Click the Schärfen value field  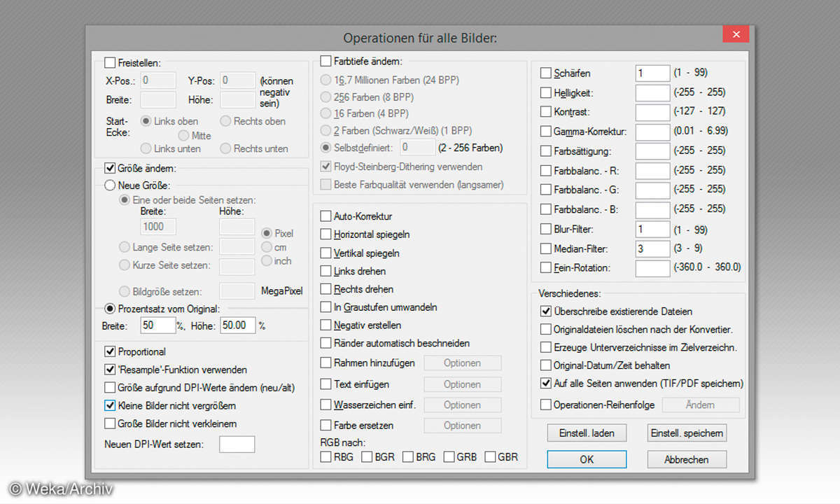tap(652, 73)
